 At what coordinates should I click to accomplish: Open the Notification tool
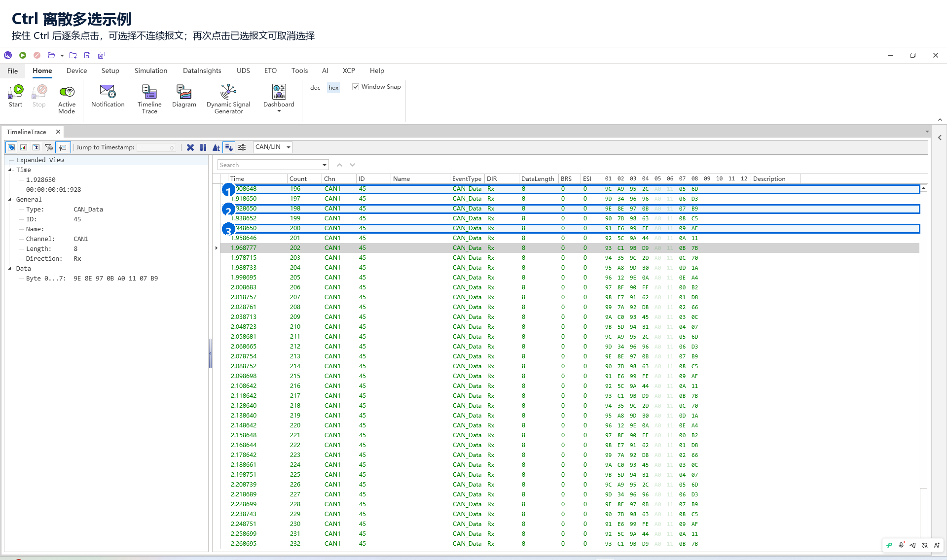click(x=108, y=96)
